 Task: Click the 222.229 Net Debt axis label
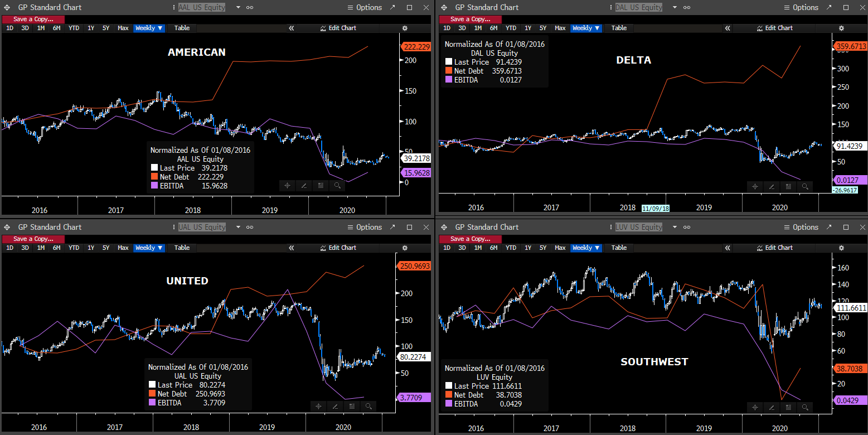pyautogui.click(x=415, y=47)
